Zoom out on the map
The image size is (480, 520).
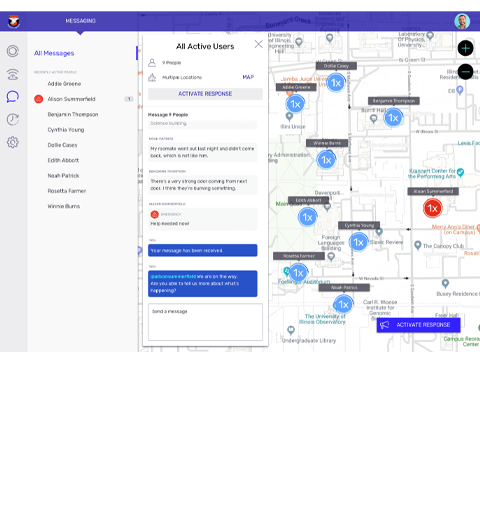click(465, 72)
